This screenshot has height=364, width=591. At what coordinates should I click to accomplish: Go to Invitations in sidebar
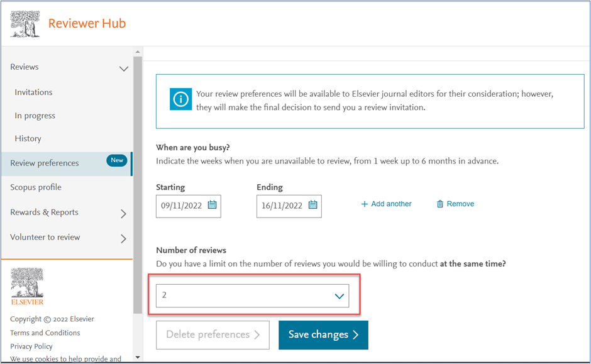pyautogui.click(x=33, y=92)
